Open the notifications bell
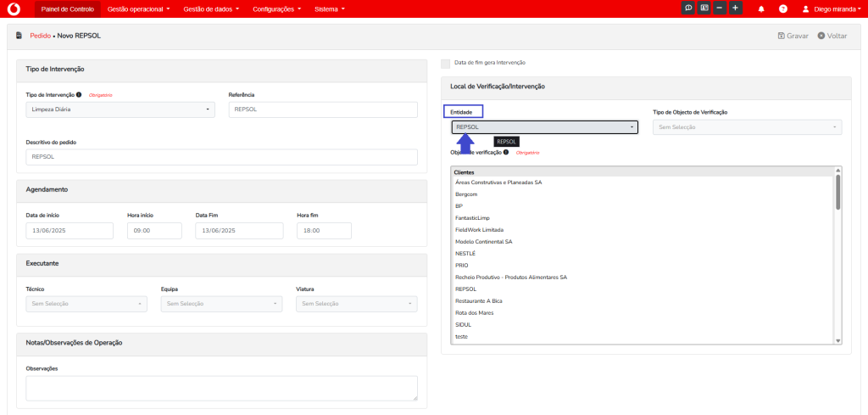 click(x=761, y=8)
